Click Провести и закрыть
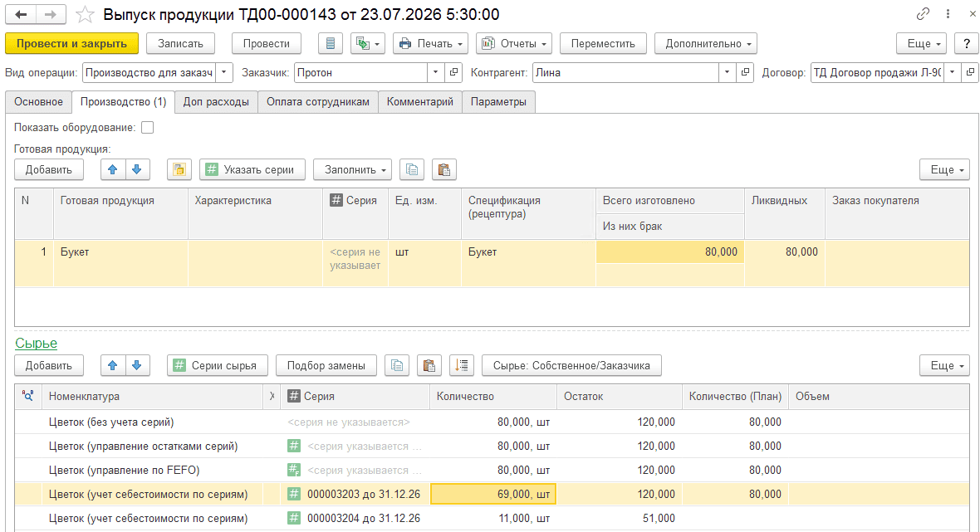 (72, 44)
